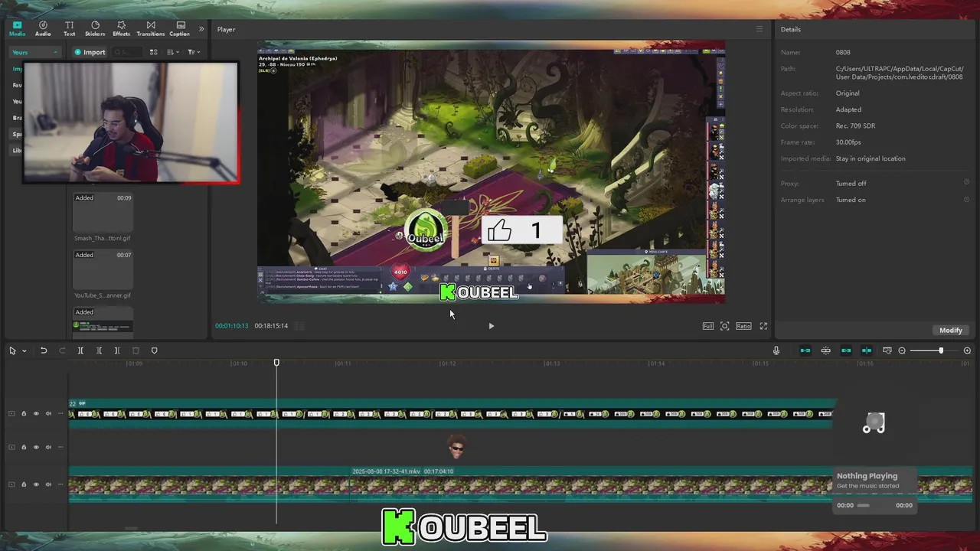Open the selection tool dropdown arrow
The height and width of the screenshot is (551, 980).
[x=24, y=351]
